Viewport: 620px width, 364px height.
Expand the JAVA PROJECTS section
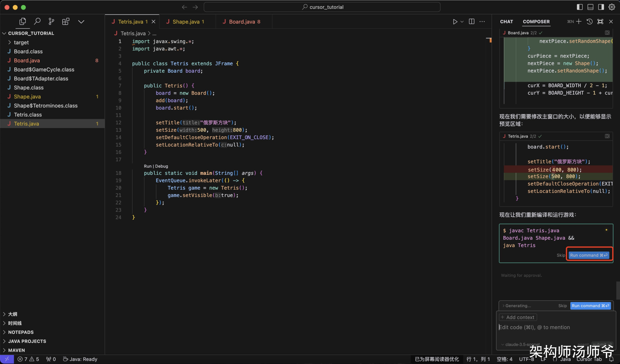click(27, 341)
